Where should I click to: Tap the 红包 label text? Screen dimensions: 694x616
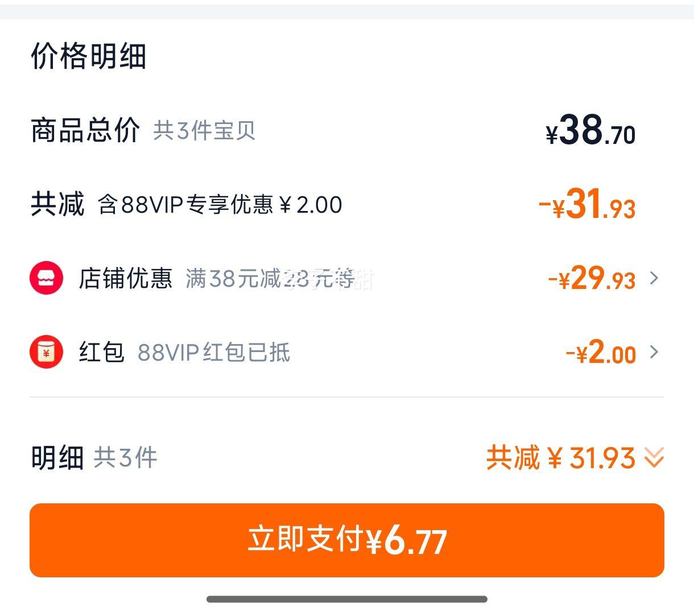[x=101, y=352]
